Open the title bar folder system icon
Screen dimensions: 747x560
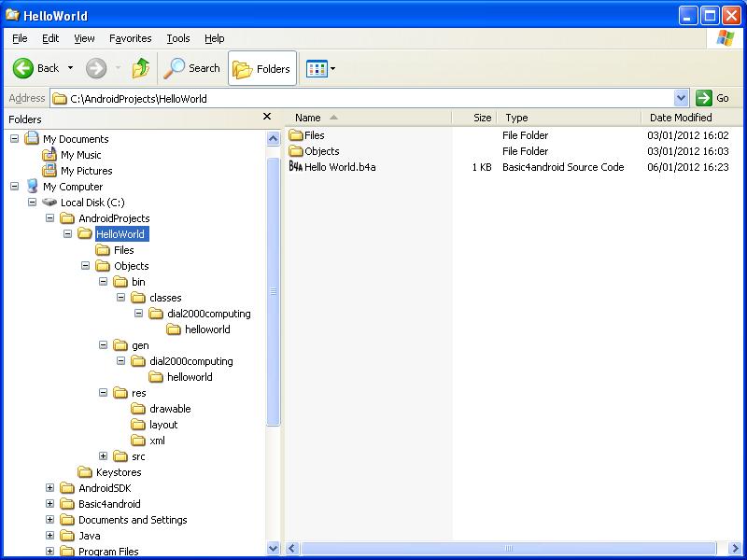point(12,15)
